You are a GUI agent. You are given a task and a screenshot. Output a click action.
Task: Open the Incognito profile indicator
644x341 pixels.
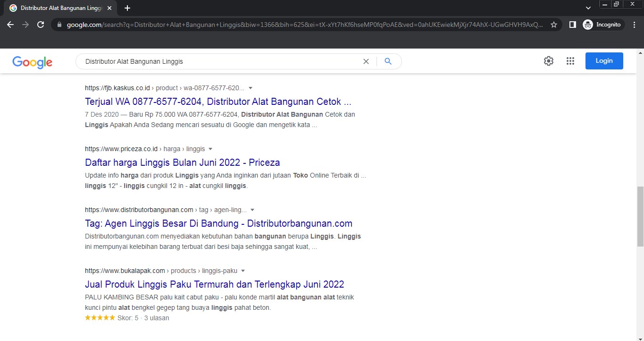pyautogui.click(x=602, y=25)
